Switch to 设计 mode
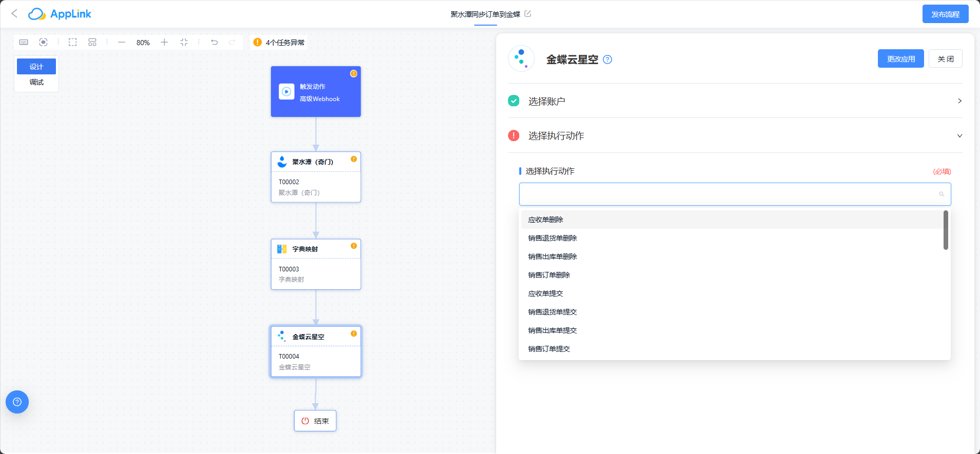Screen dimensions: 980x454 (x=36, y=67)
